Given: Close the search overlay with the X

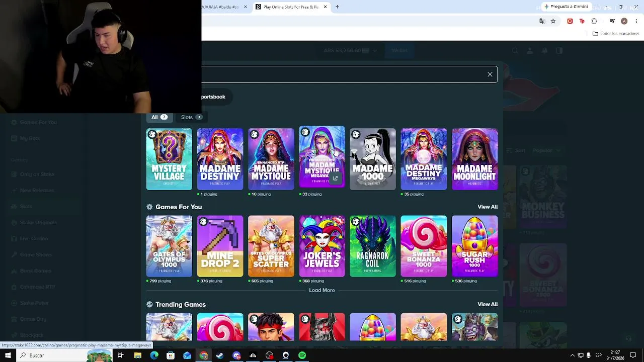Looking at the screenshot, I should pyautogui.click(x=490, y=74).
